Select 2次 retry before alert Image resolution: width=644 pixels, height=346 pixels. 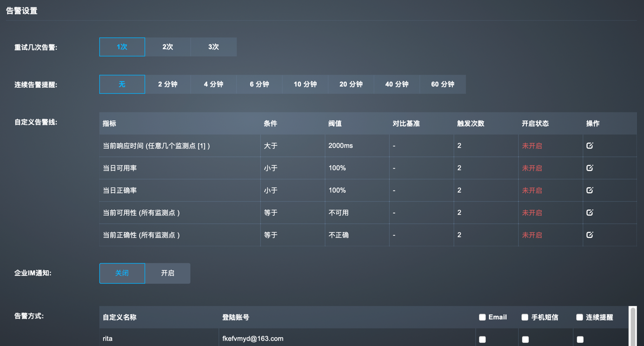168,47
